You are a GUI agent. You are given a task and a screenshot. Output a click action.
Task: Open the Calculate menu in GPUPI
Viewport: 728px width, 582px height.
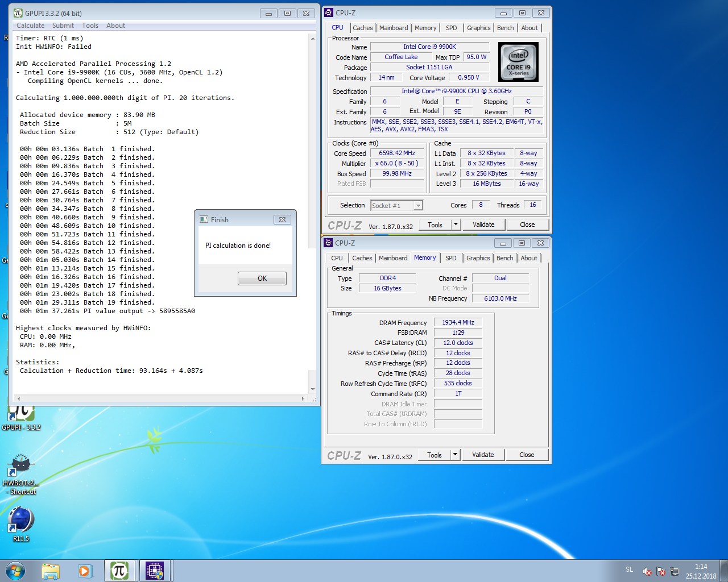(x=30, y=26)
